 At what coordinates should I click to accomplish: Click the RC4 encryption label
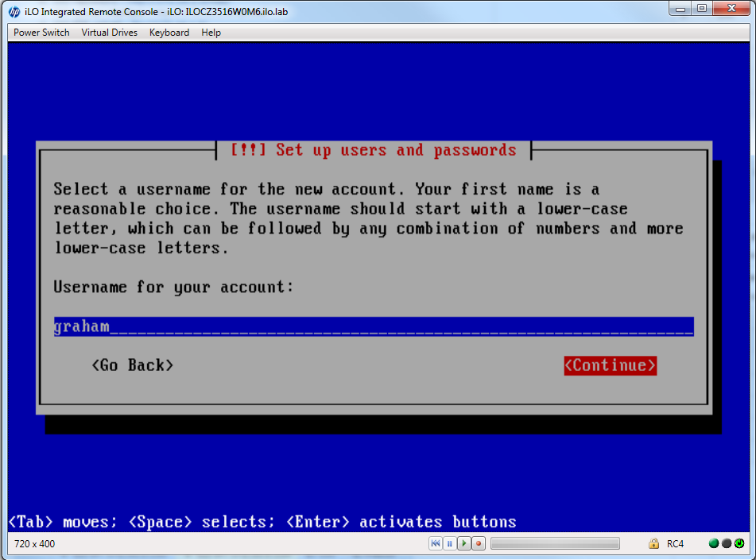tap(675, 543)
